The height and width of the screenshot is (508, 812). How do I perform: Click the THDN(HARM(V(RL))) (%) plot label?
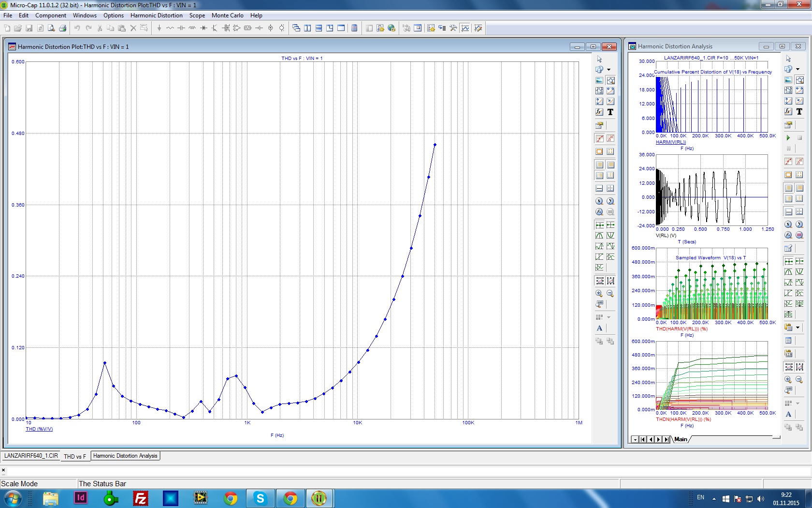(683, 419)
